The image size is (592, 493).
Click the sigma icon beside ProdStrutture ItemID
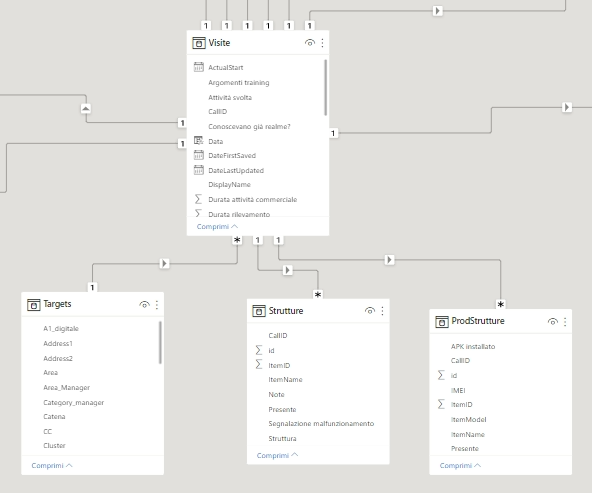point(441,404)
